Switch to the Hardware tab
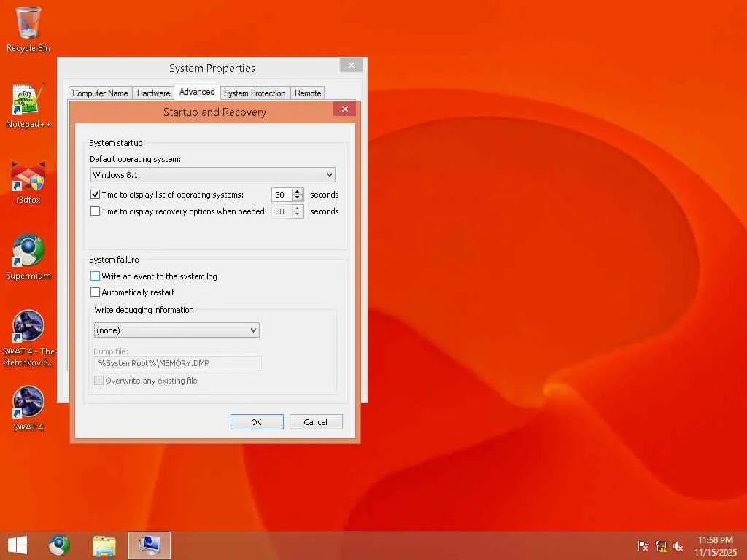Screen dimensions: 747x560 [153, 93]
